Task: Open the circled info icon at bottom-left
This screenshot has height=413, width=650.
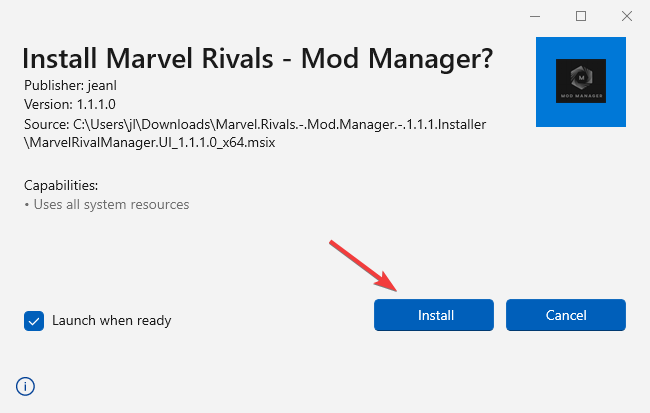Action: 25,386
